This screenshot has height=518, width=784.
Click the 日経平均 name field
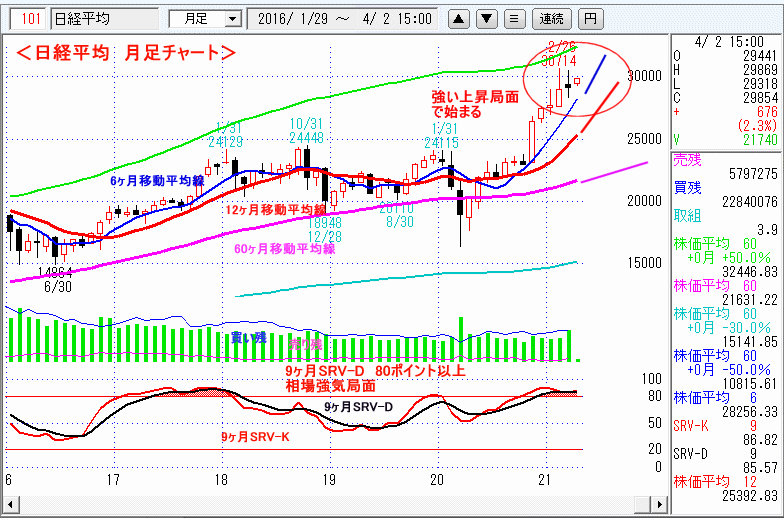[x=105, y=18]
